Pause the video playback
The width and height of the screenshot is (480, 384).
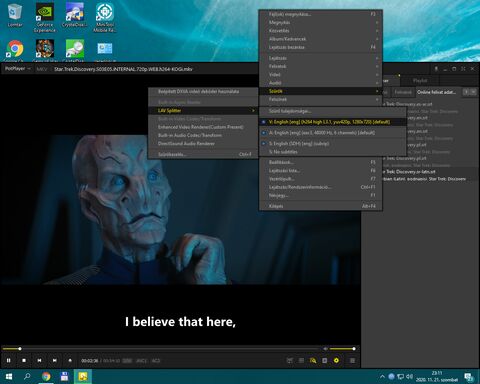pos(9,360)
